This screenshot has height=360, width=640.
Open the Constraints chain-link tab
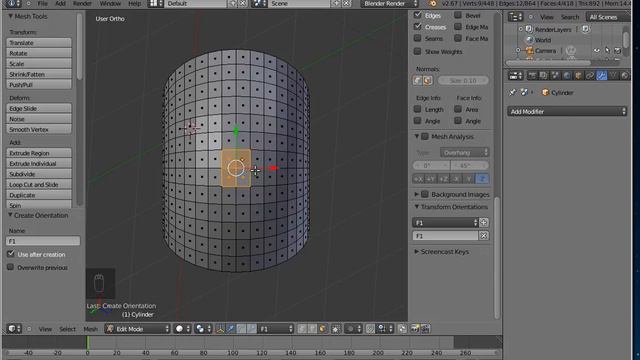point(590,76)
